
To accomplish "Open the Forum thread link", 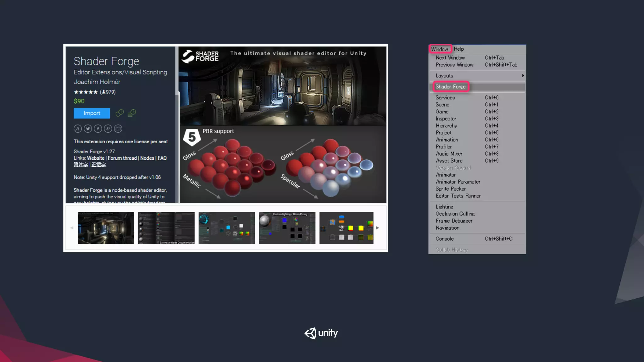I will 122,158.
